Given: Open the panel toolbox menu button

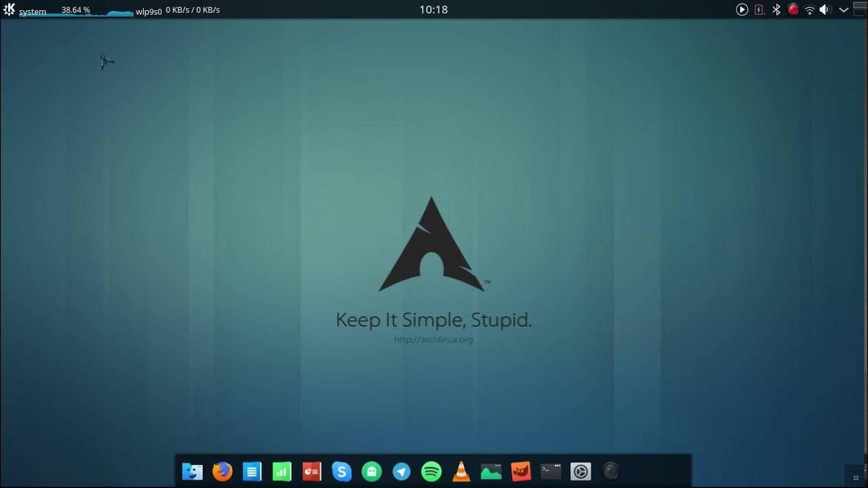Looking at the screenshot, I should 860,9.
